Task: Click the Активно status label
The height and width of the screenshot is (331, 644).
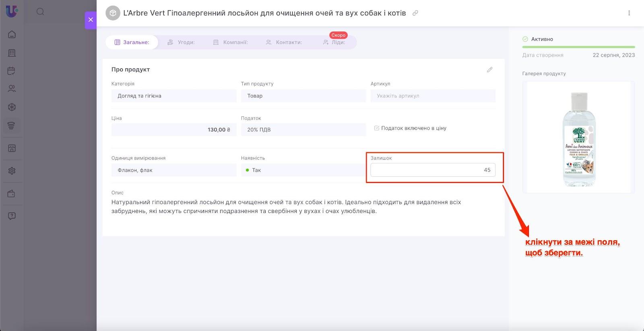Action: pos(542,39)
